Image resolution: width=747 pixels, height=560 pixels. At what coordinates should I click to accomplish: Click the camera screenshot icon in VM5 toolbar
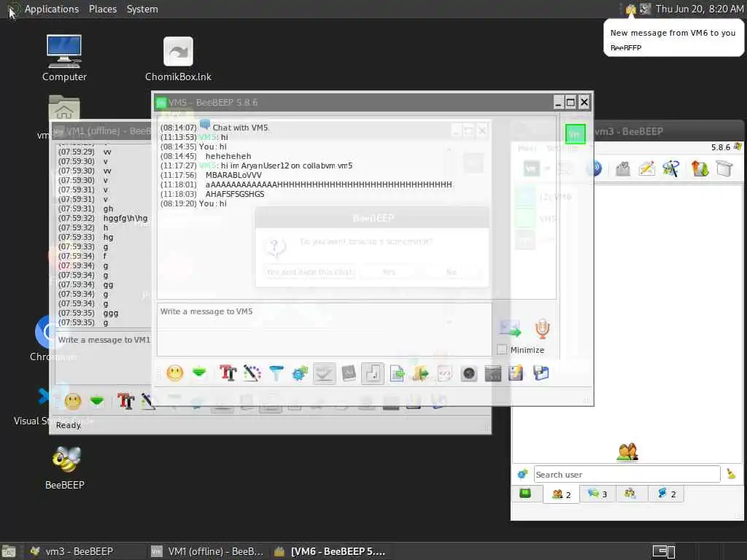pos(469,373)
